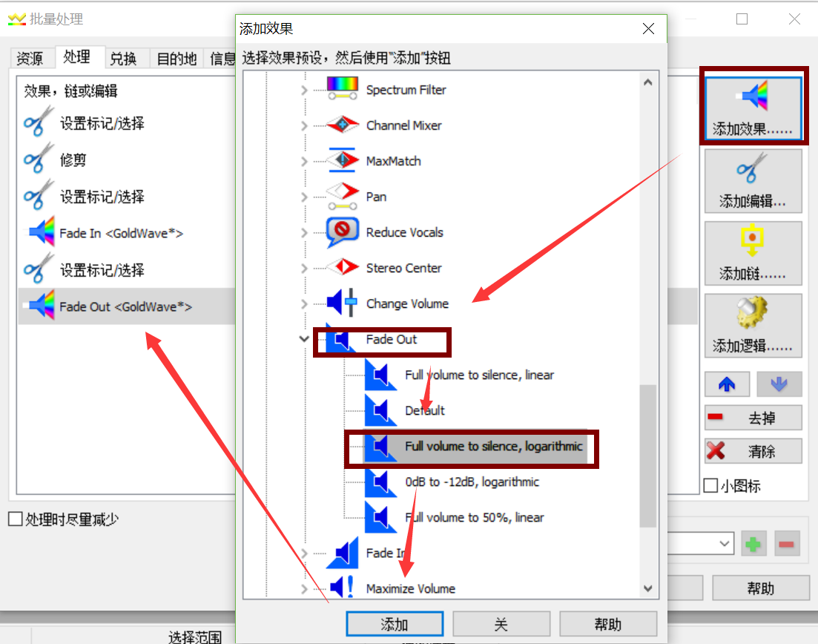Click the 添加链 yellow chain button
This screenshot has width=818, height=644.
point(753,253)
